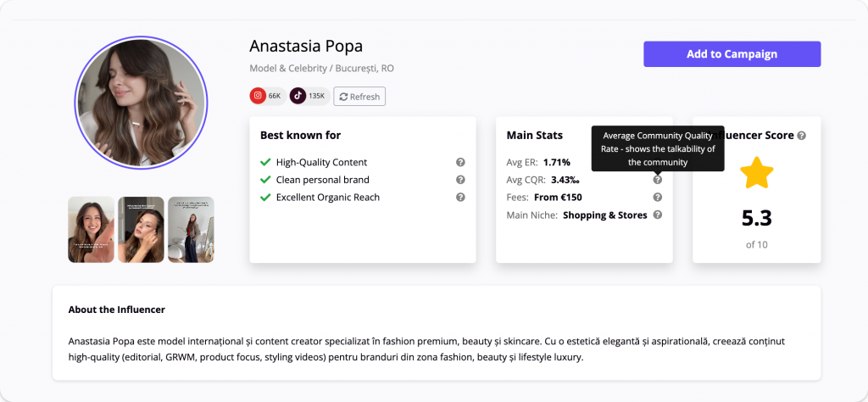Click the TikTok icon with 135K followers
868x402 pixels.
[298, 96]
